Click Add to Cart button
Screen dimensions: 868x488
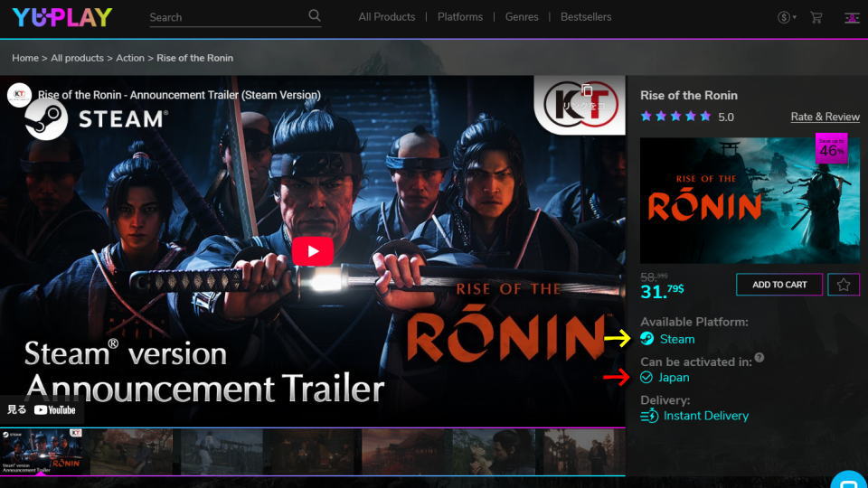point(779,285)
